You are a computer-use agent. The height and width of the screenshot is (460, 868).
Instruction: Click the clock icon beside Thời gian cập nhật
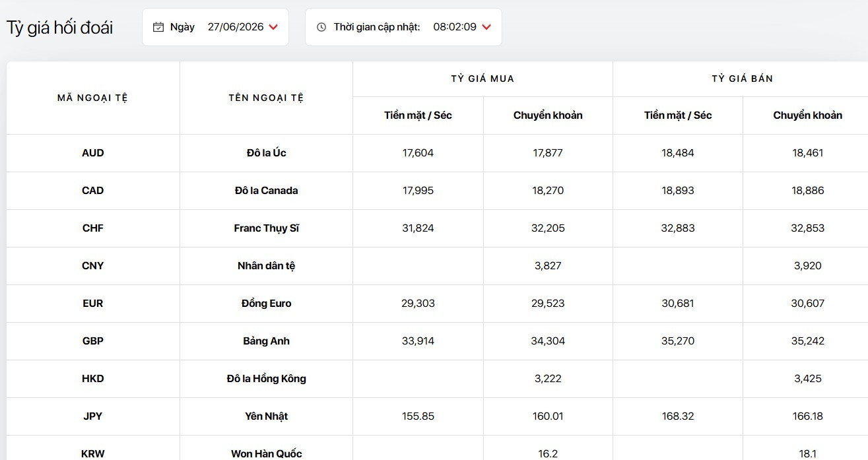[x=321, y=27]
